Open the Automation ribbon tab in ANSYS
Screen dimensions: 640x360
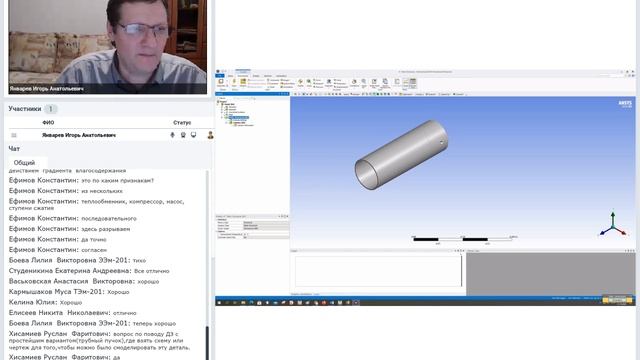pos(281,76)
